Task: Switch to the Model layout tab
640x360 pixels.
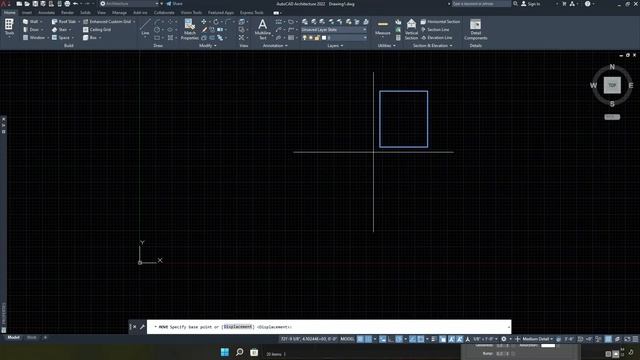Action: tap(13, 338)
